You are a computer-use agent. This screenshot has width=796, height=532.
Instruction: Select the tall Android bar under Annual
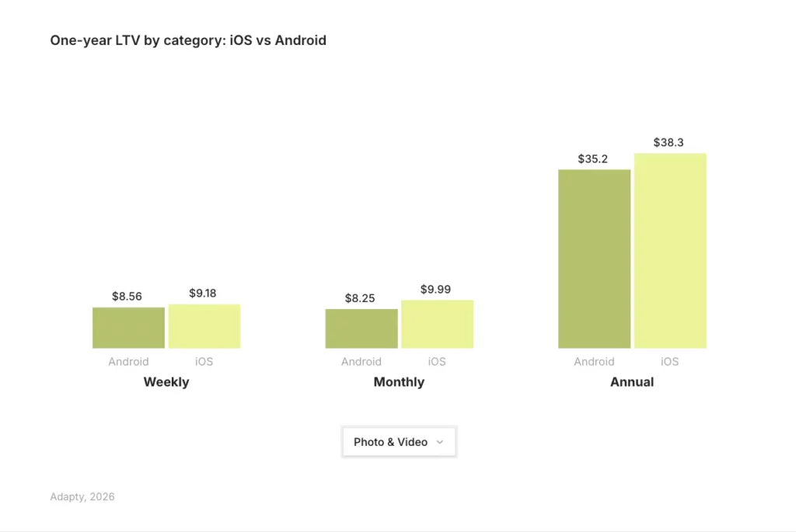pos(594,256)
